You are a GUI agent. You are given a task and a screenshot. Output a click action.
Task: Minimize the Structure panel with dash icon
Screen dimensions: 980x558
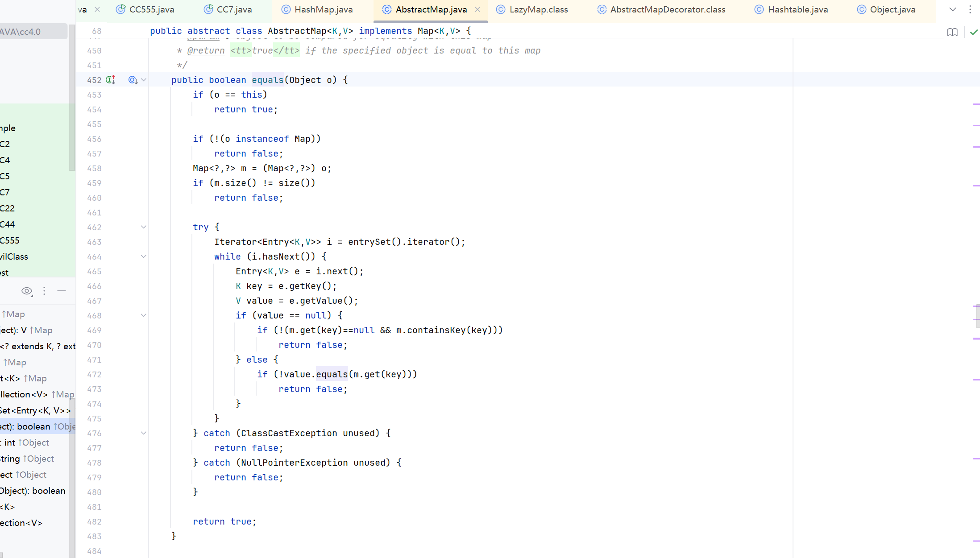(x=62, y=291)
